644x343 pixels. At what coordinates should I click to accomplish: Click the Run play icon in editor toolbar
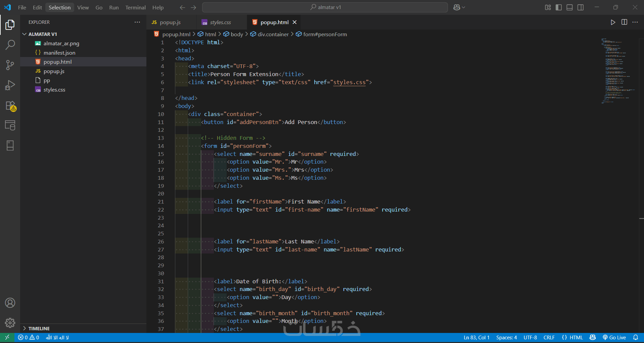click(613, 22)
